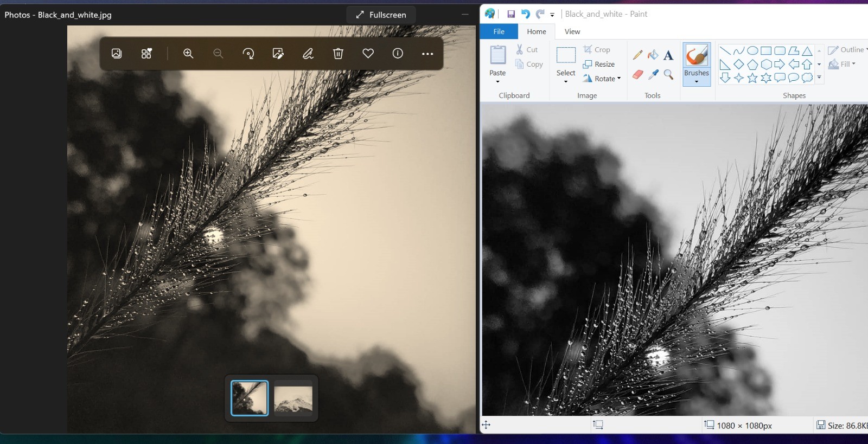
Task: Click the Undo arrow in Paint
Action: click(x=525, y=14)
